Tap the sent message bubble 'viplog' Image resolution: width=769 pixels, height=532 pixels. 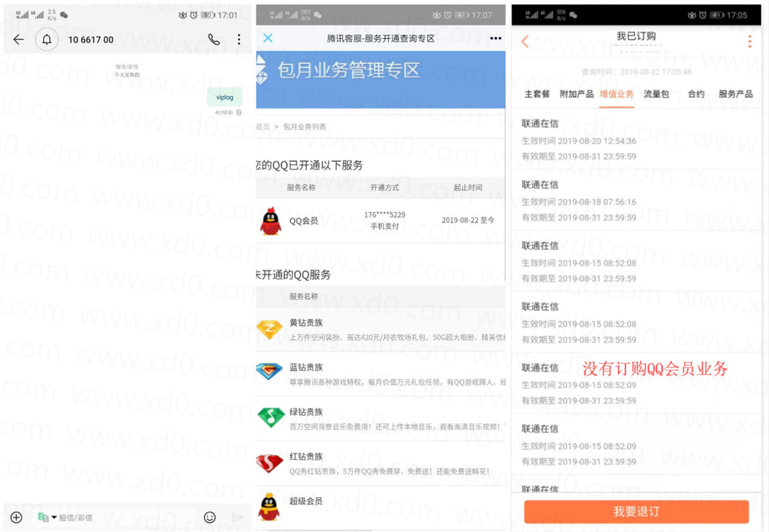[225, 97]
